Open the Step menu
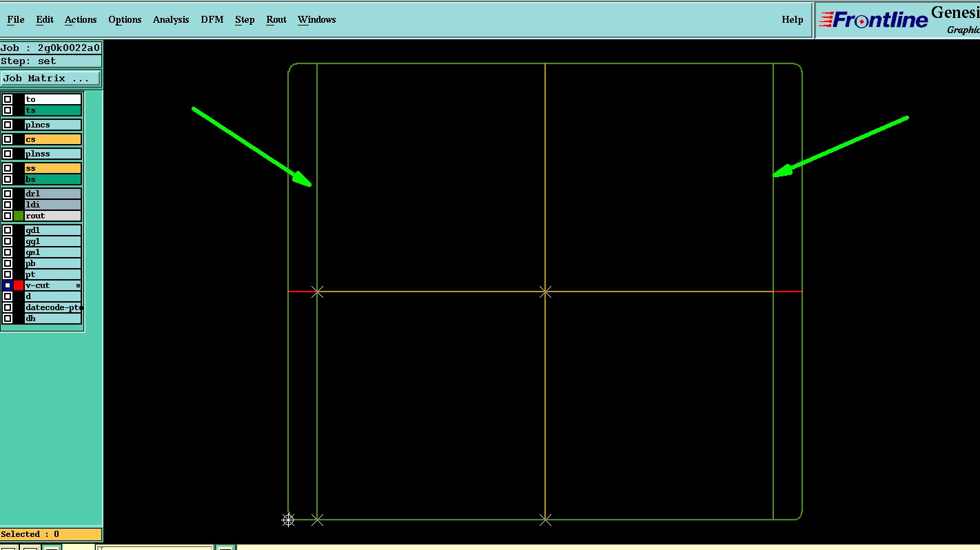The height and width of the screenshot is (550, 980). click(245, 19)
